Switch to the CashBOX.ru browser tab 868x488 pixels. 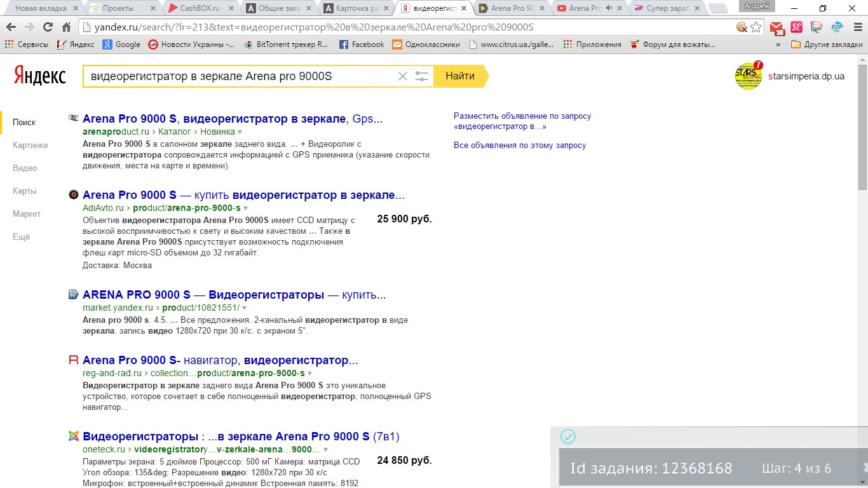click(199, 8)
